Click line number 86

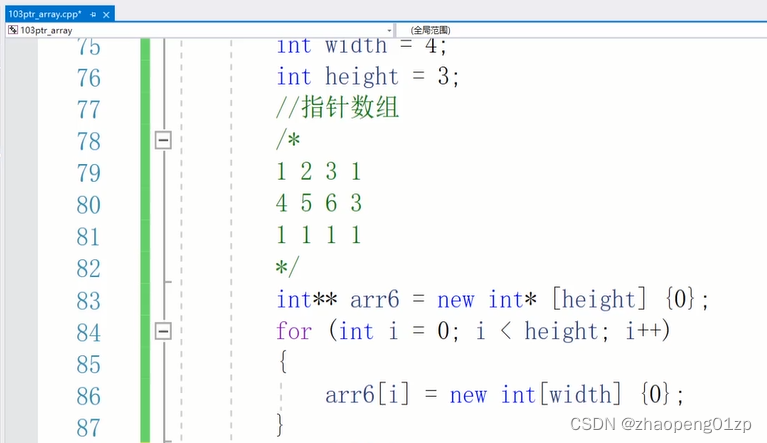pos(89,396)
